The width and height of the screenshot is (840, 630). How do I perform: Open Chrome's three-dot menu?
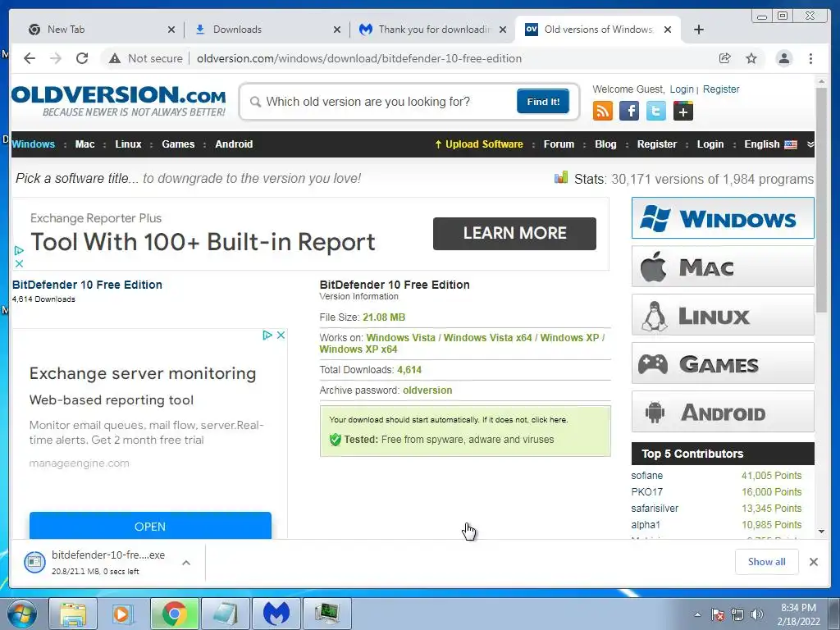pos(810,58)
